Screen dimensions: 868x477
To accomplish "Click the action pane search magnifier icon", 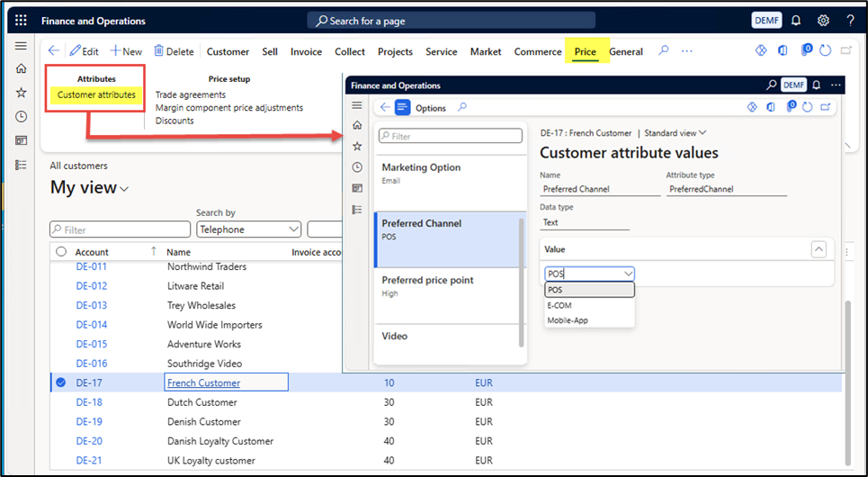I will pos(663,50).
